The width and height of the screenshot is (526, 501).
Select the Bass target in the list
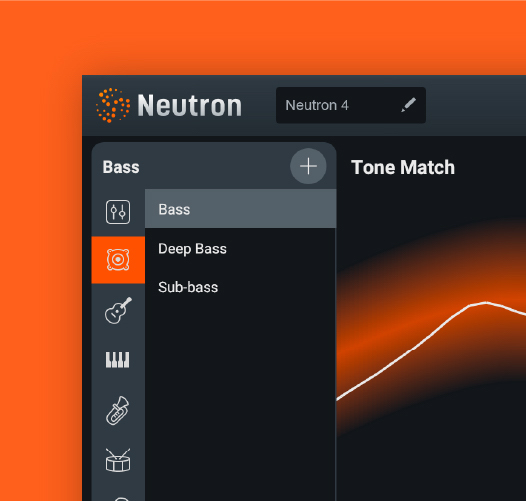[241, 209]
